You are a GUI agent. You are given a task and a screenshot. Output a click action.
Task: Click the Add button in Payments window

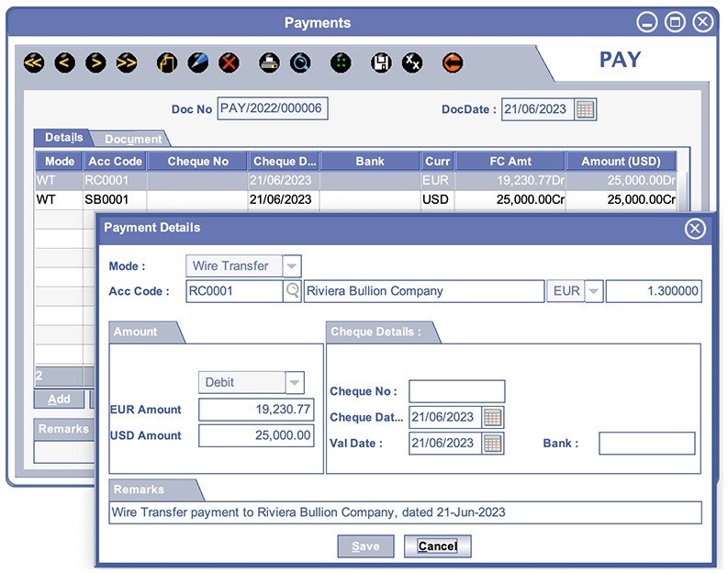[x=59, y=399]
